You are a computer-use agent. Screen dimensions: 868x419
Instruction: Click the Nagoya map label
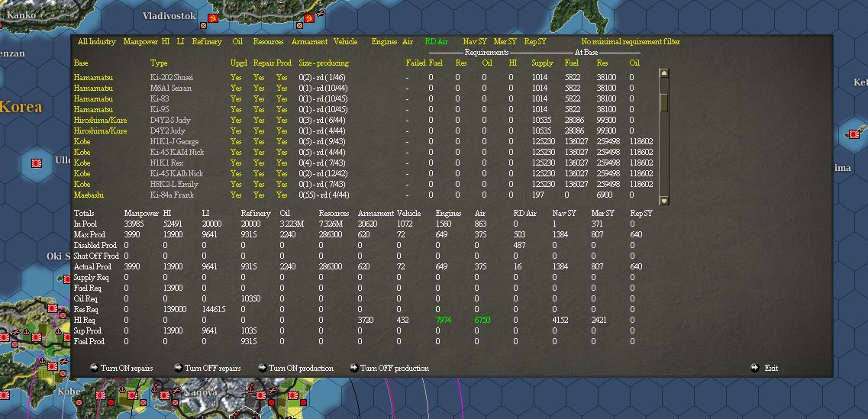coord(200,392)
